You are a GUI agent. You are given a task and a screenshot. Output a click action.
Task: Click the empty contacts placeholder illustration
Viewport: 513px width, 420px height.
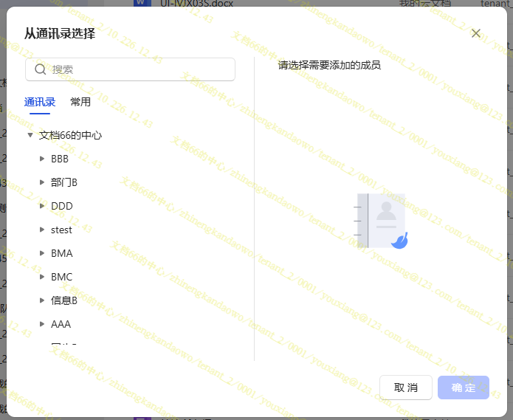(x=381, y=221)
